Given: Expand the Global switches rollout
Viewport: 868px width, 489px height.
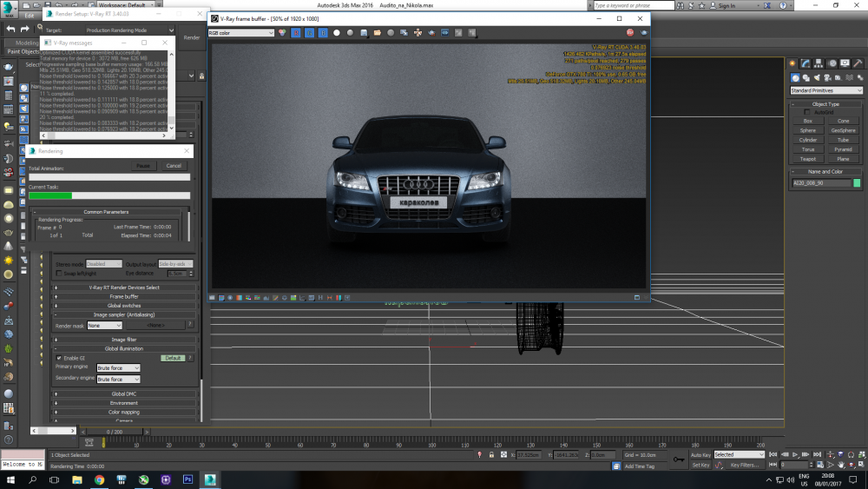Looking at the screenshot, I should click(x=124, y=306).
